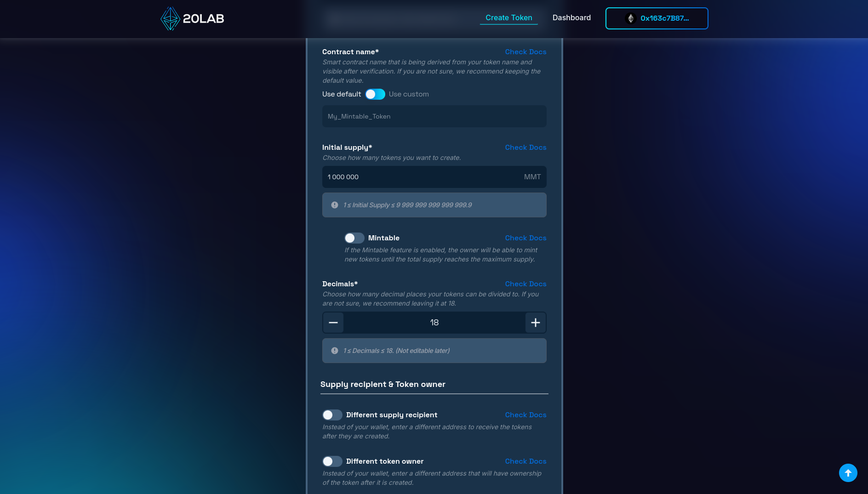
Task: Open the Dashboard tab
Action: click(x=571, y=17)
